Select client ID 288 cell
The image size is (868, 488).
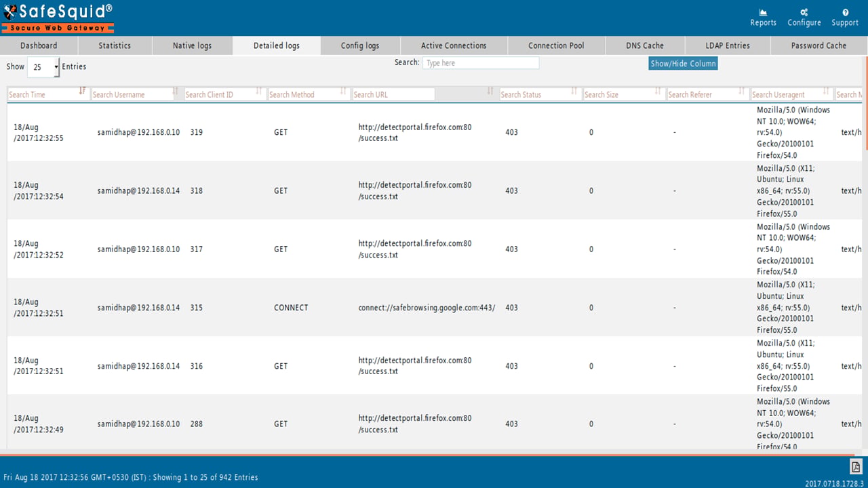tap(196, 424)
